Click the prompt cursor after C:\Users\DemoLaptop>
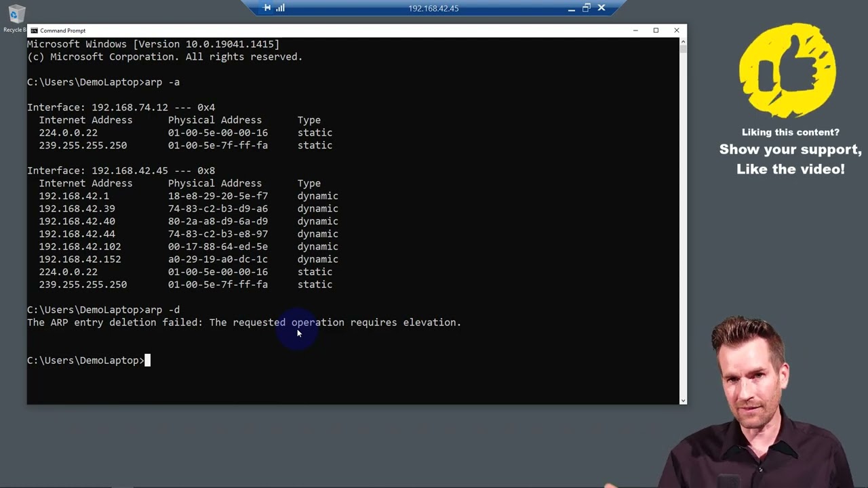 tap(147, 361)
